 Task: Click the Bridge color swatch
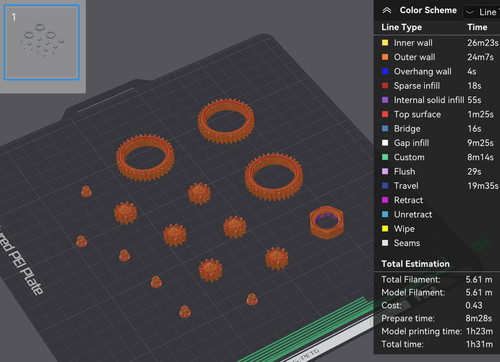pyautogui.click(x=385, y=129)
